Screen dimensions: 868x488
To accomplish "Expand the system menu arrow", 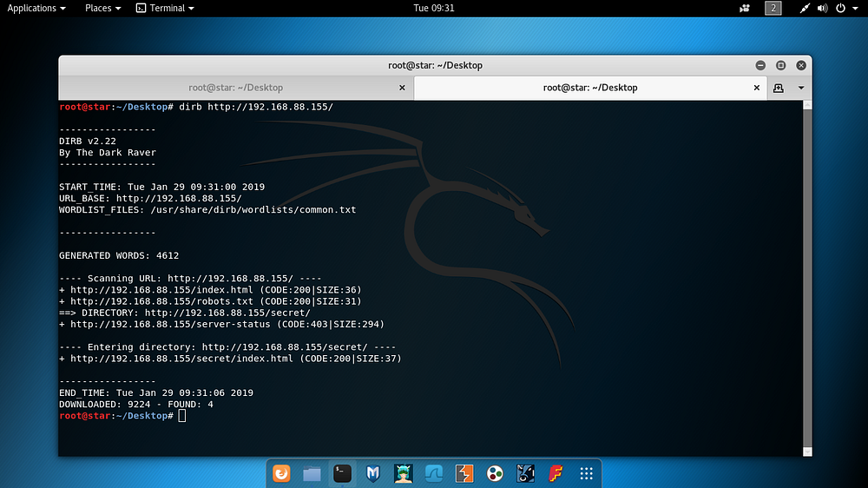I will coord(855,9).
